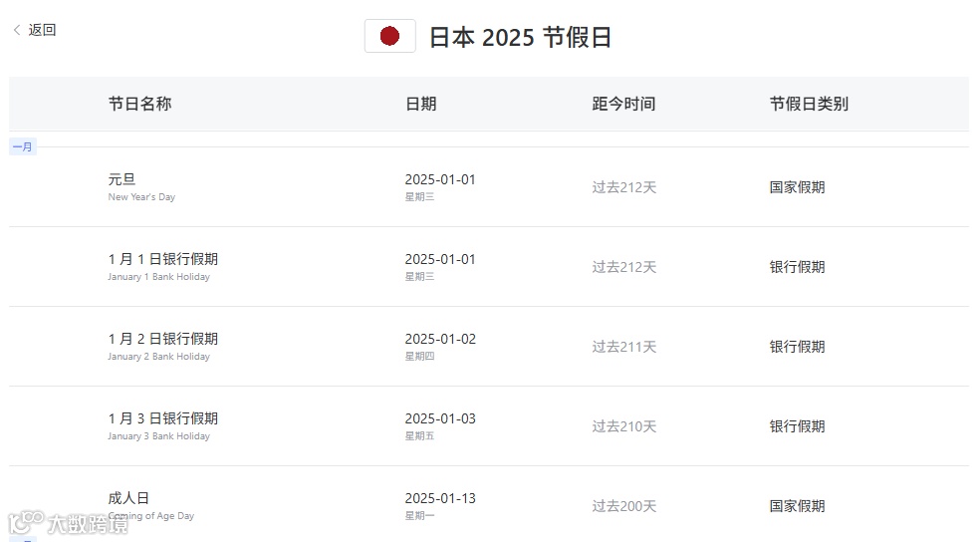The height and width of the screenshot is (542, 980).
Task: Click 银行假期 category in January 3 row
Action: 797,426
